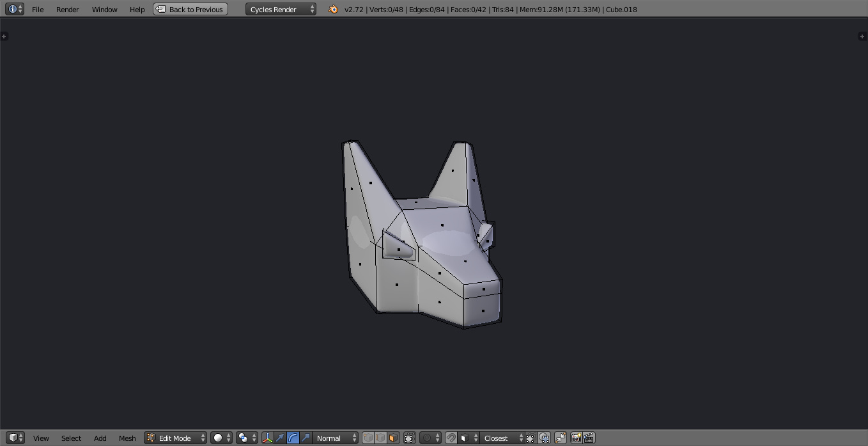Open the pivot point selector

(246, 438)
